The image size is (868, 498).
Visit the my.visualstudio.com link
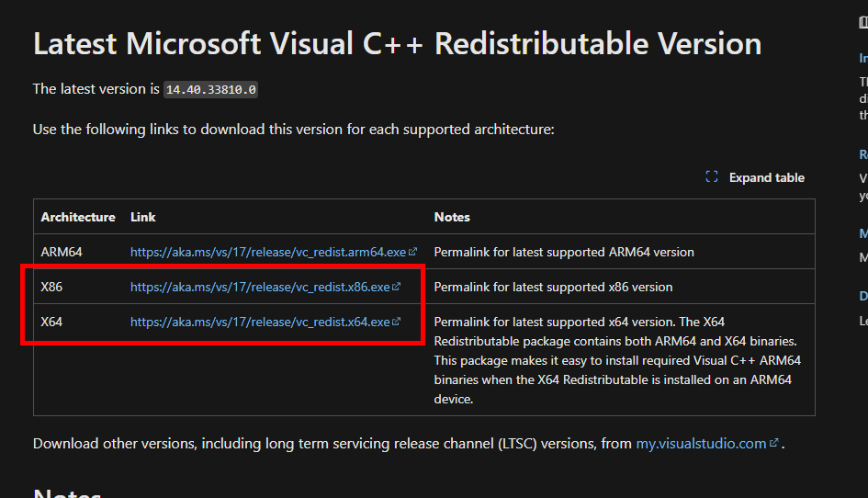coord(701,444)
